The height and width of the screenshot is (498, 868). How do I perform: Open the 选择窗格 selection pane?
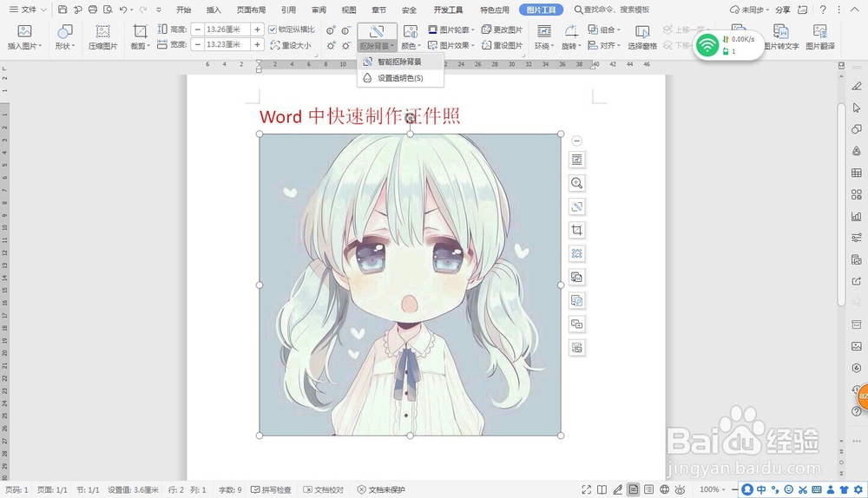click(642, 37)
